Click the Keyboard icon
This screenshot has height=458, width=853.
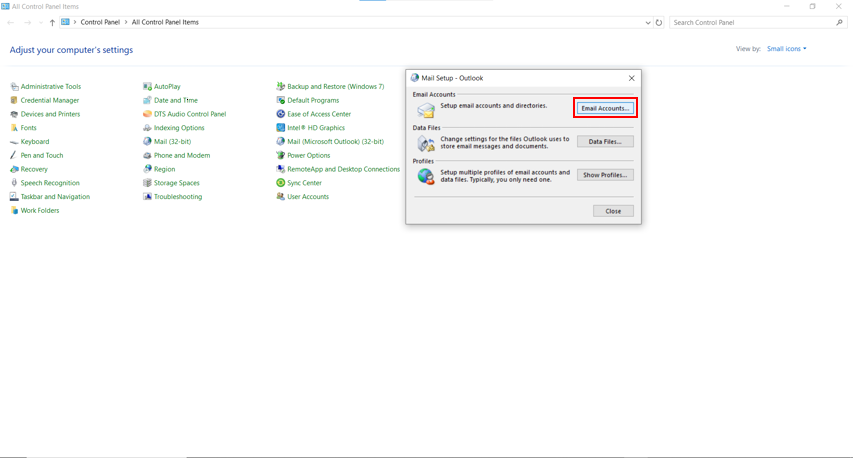coord(14,141)
